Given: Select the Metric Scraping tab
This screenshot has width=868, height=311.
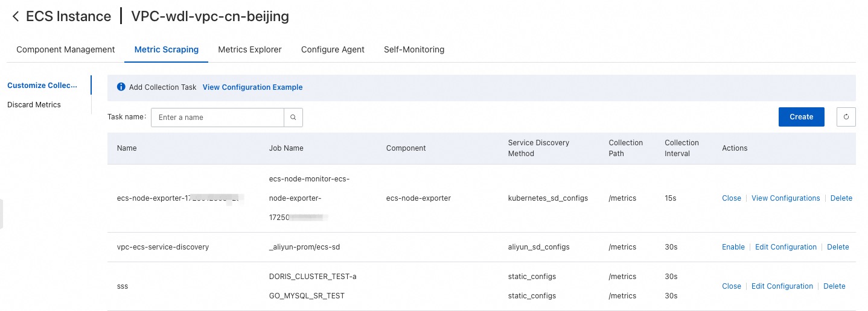Looking at the screenshot, I should click(166, 49).
